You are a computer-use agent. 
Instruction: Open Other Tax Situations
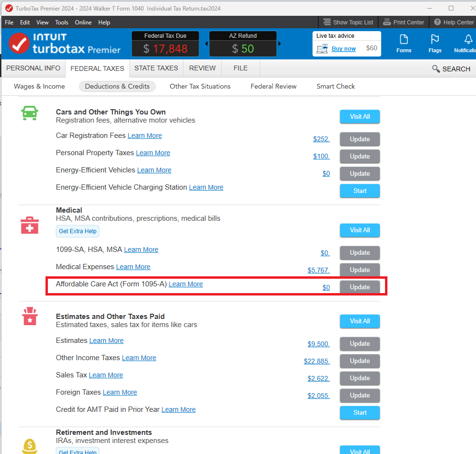pyautogui.click(x=200, y=86)
